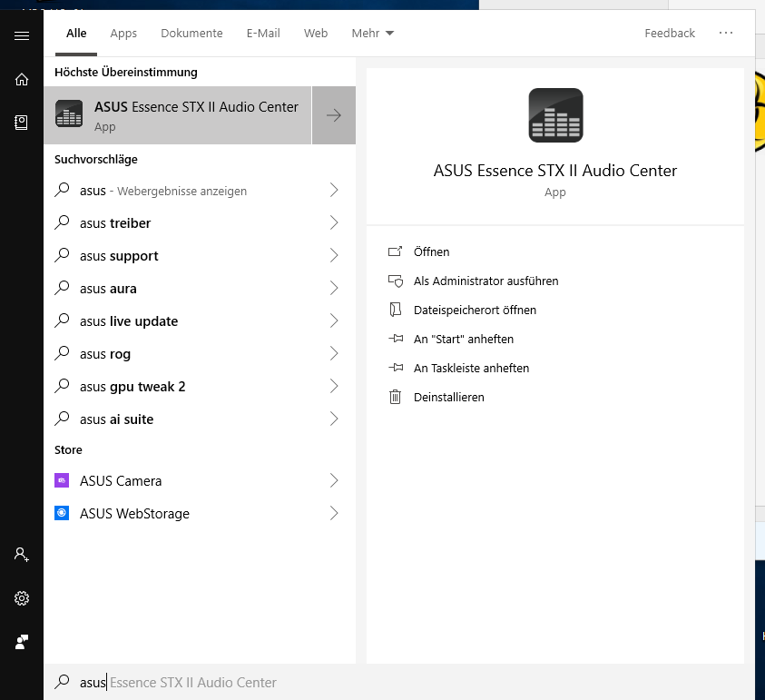The image size is (765, 700).
Task: Open the three-dots more options menu
Action: coord(725,33)
